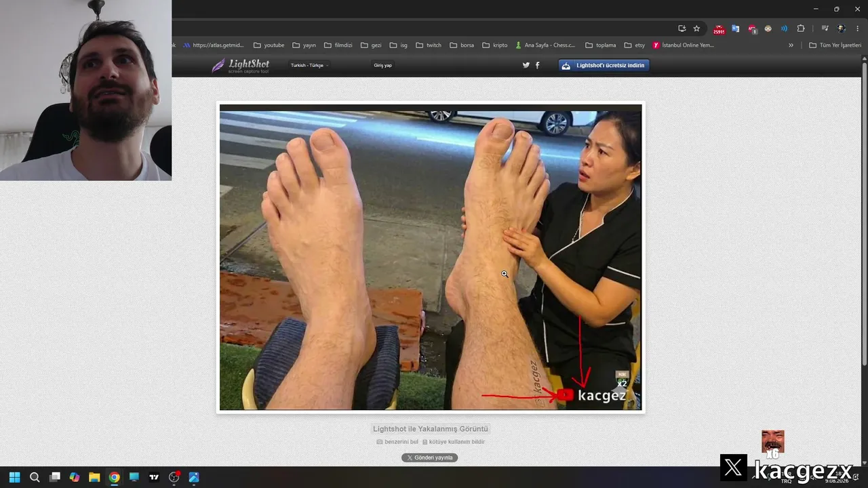Viewport: 868px width, 488px height.
Task: Open the monitor app on the taskbar
Action: point(134,477)
